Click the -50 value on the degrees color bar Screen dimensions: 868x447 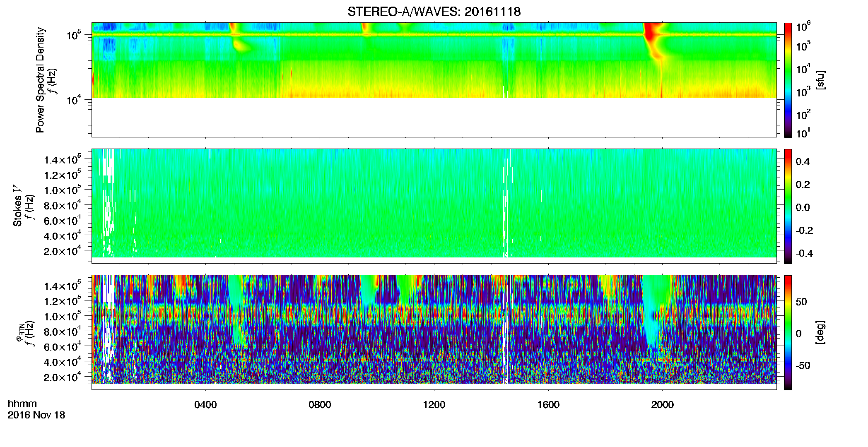click(803, 366)
